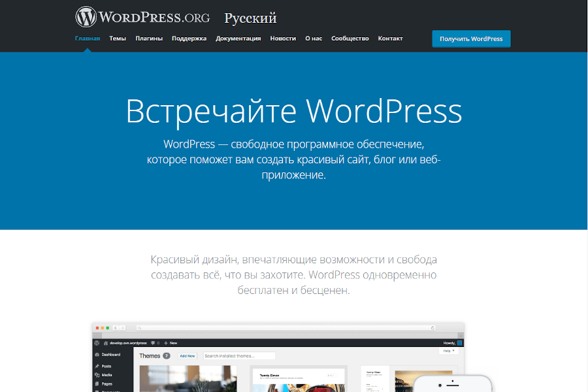The height and width of the screenshot is (392, 588).
Task: Open the Документация navigation link
Action: pos(238,39)
